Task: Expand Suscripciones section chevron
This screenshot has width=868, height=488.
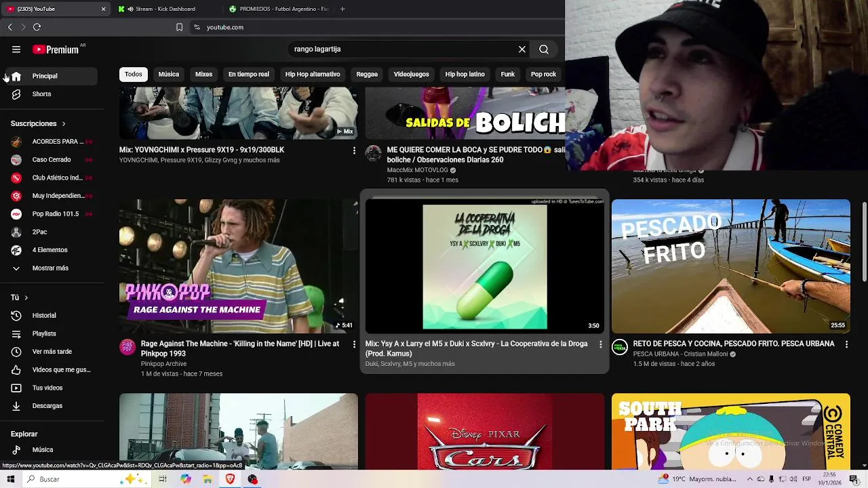Action: pos(64,124)
